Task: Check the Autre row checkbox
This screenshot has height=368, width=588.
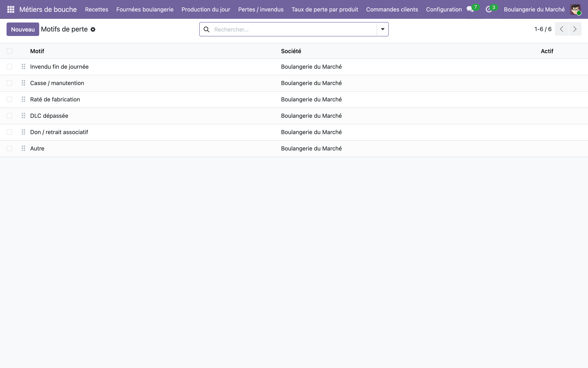Action: point(9,148)
